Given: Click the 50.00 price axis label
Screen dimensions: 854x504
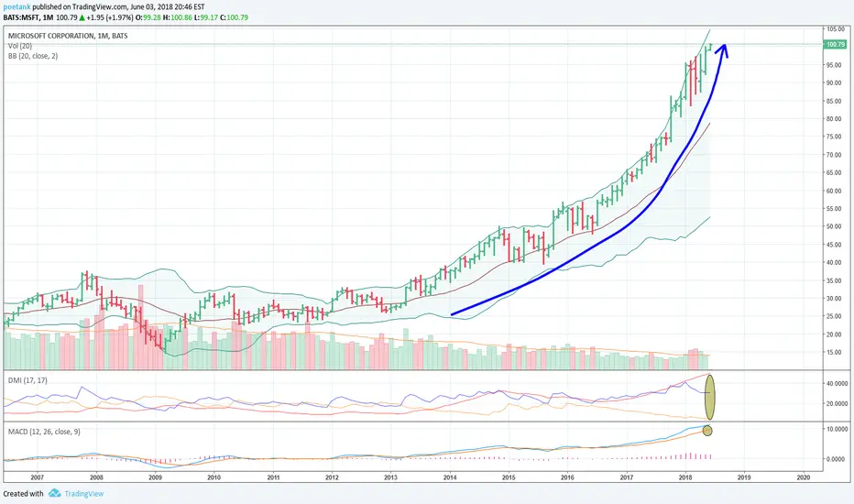Looking at the screenshot, I should [x=835, y=226].
